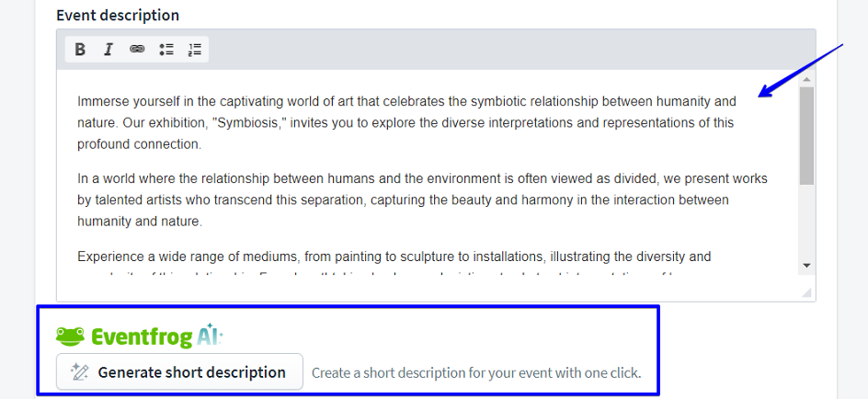Click the description editor scrollbar thumb
This screenshot has height=399, width=868.
pyautogui.click(x=806, y=136)
